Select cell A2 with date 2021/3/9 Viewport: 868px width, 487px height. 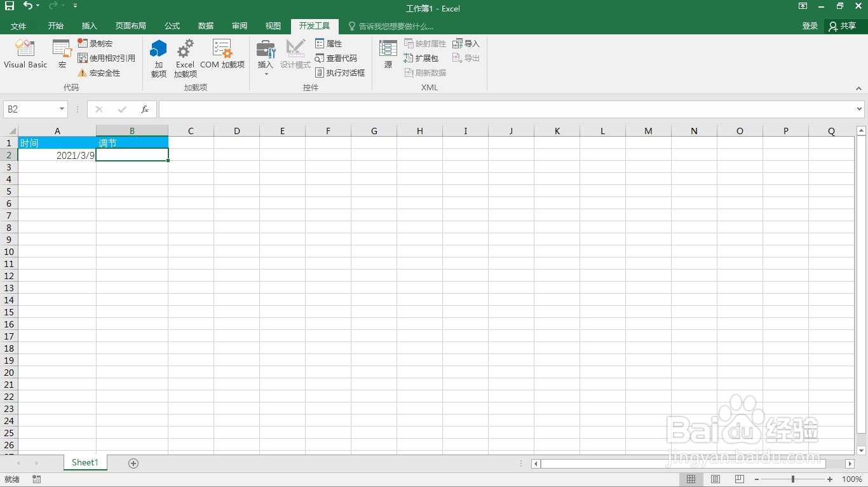57,154
